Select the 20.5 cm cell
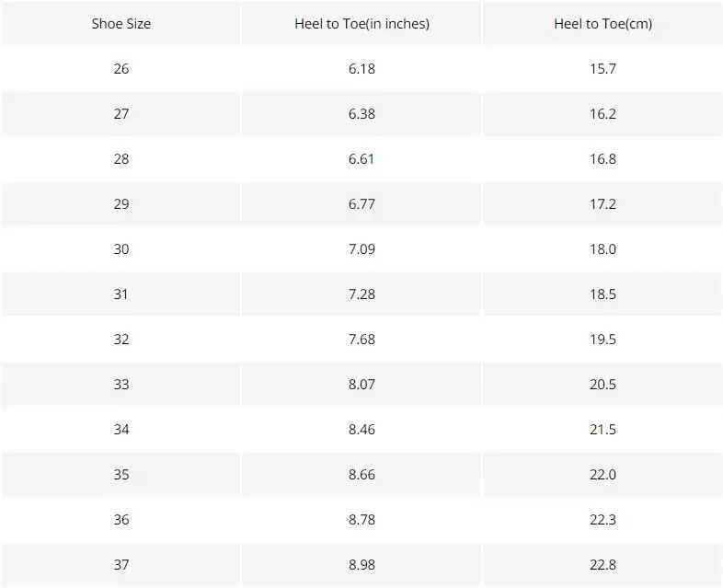This screenshot has height=588, width=723. coord(602,384)
